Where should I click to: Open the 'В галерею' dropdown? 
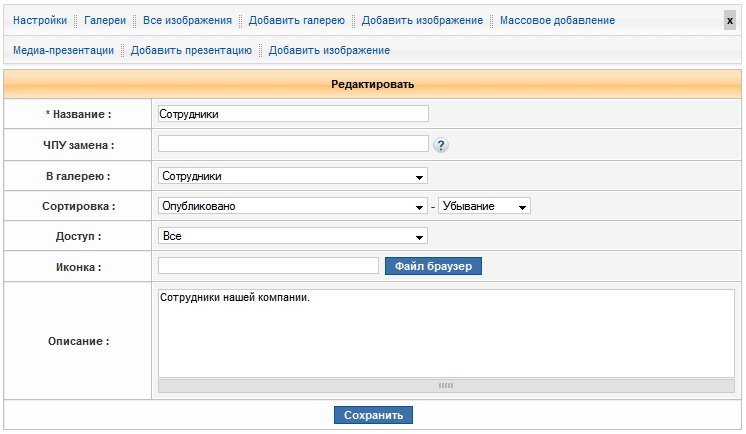tap(292, 176)
